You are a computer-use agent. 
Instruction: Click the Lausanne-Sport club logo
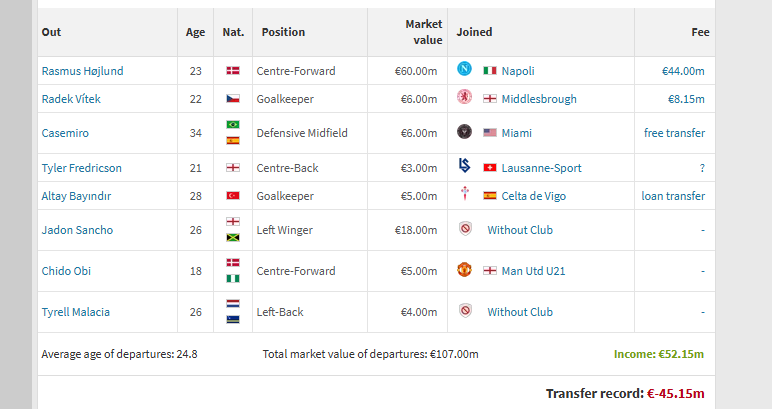pos(464,166)
